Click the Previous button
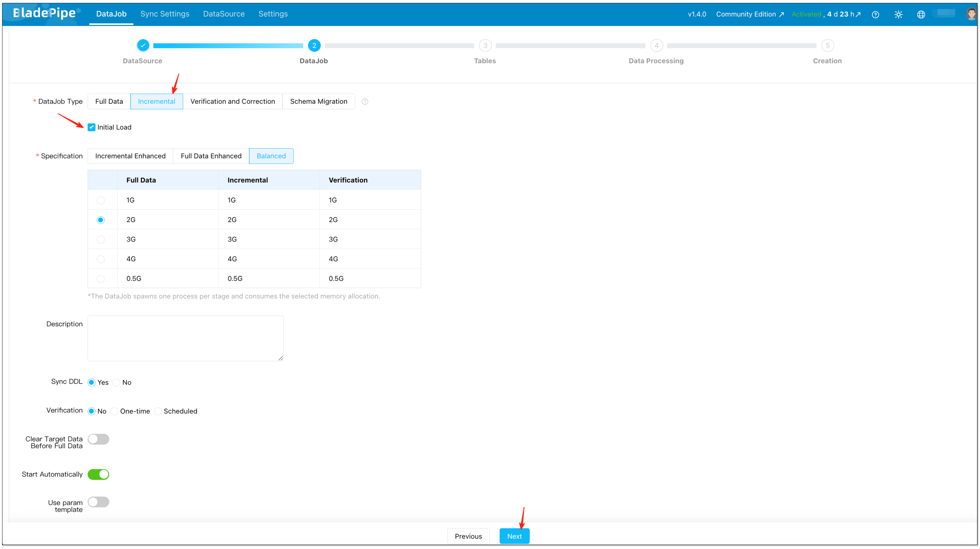980x549 pixels. point(468,536)
